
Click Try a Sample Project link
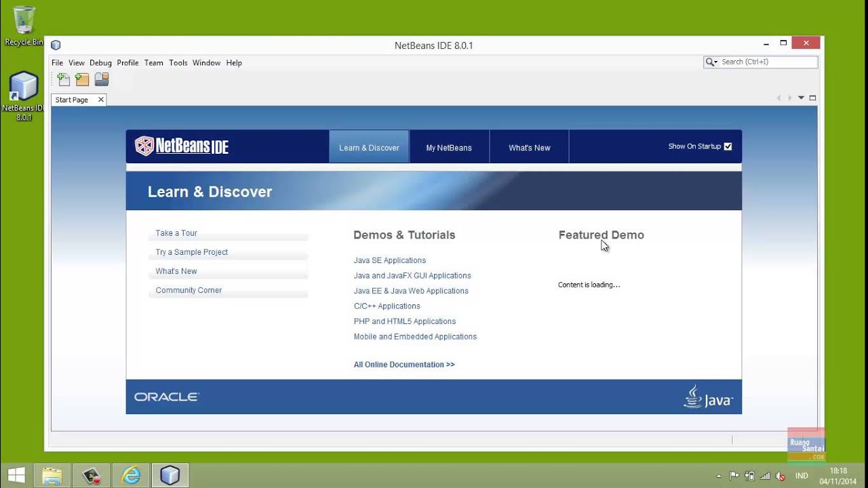[x=192, y=252]
